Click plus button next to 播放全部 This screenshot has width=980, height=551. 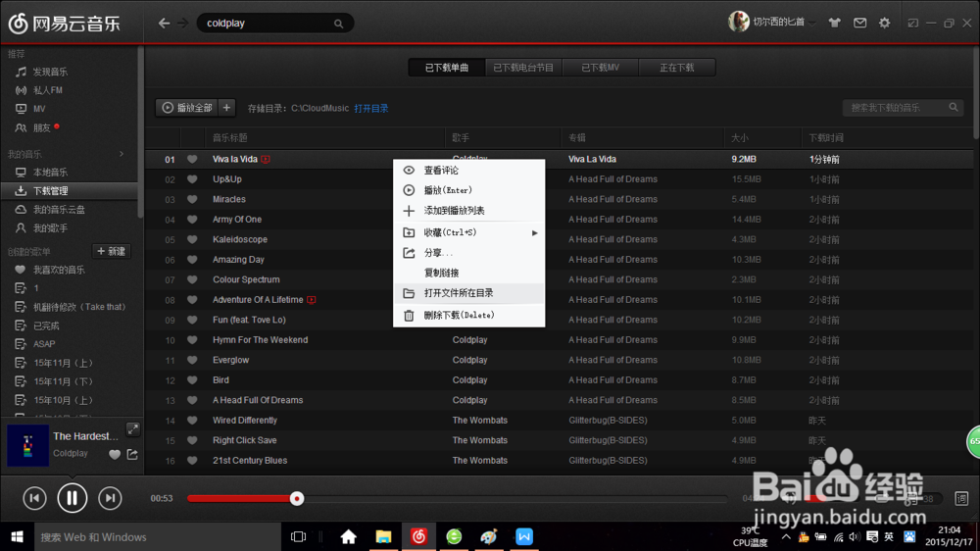227,108
